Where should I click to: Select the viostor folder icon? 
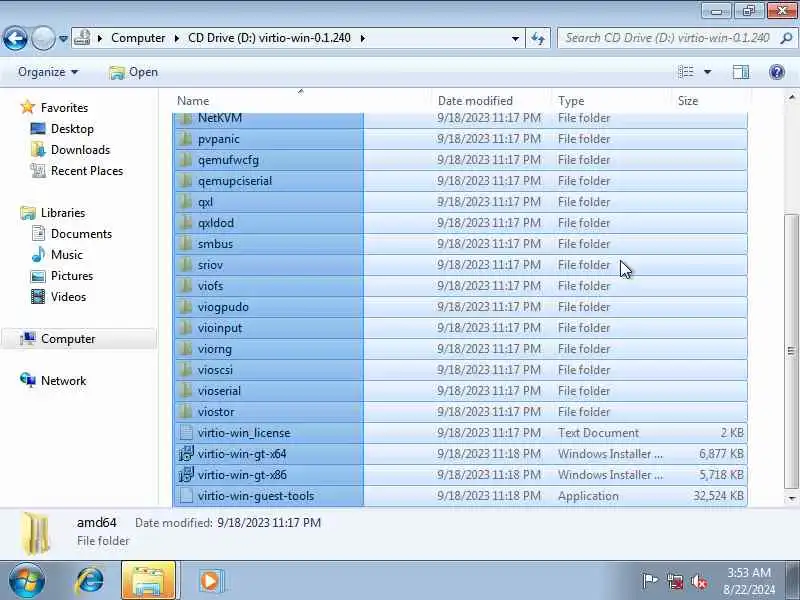(186, 412)
